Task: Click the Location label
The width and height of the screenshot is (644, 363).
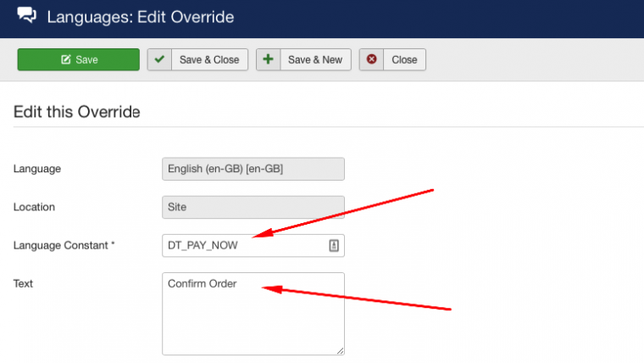Action: (x=34, y=207)
